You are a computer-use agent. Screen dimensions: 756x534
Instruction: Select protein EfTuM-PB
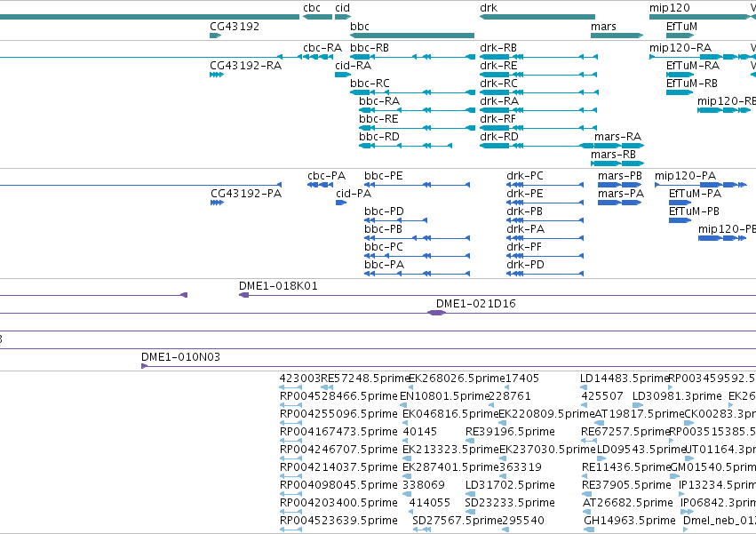click(x=694, y=211)
